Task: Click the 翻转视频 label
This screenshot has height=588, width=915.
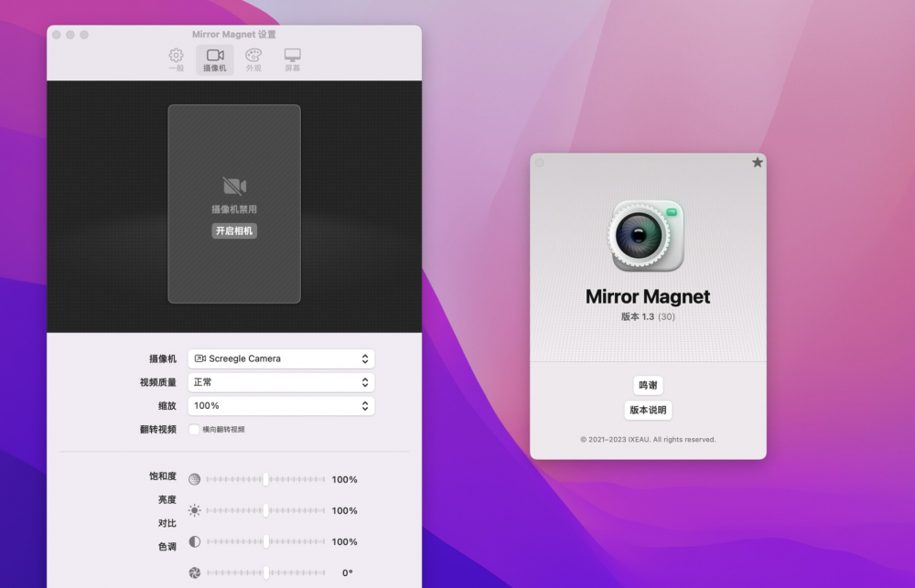Action: 158,429
